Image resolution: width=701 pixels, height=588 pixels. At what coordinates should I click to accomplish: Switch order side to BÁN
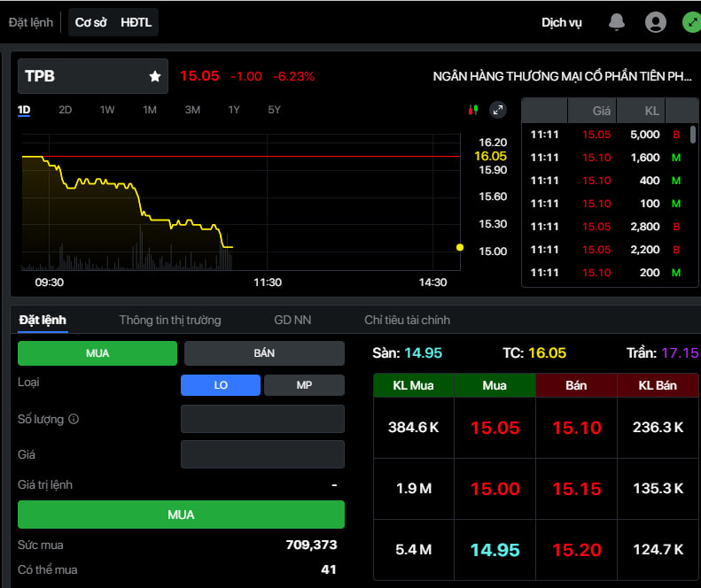264,353
